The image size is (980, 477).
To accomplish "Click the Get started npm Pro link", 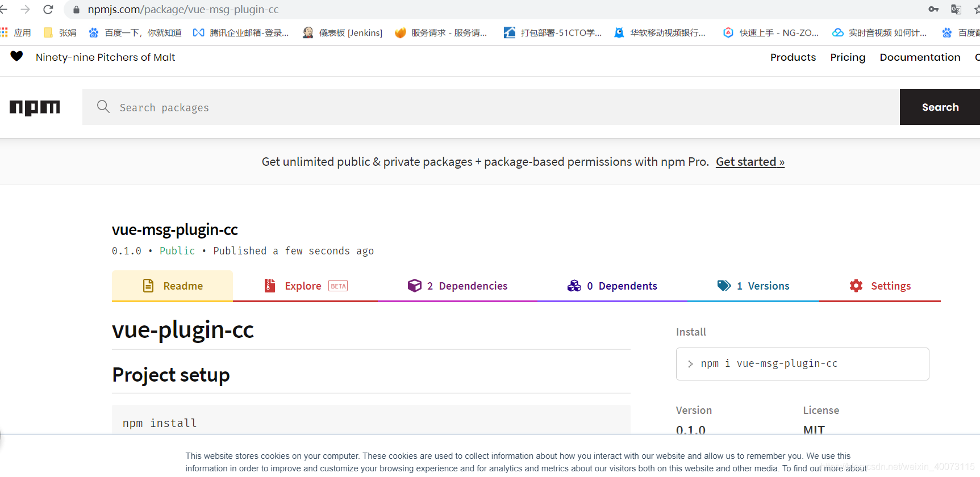I will [x=750, y=162].
